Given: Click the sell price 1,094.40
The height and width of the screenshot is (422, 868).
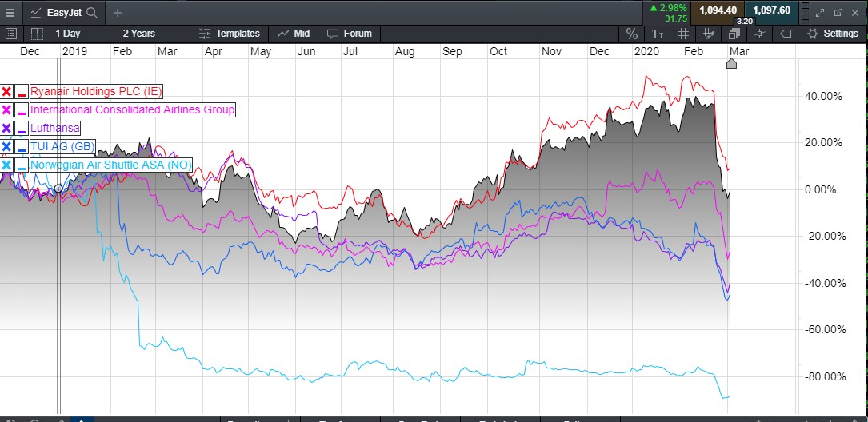Looking at the screenshot, I should [718, 10].
